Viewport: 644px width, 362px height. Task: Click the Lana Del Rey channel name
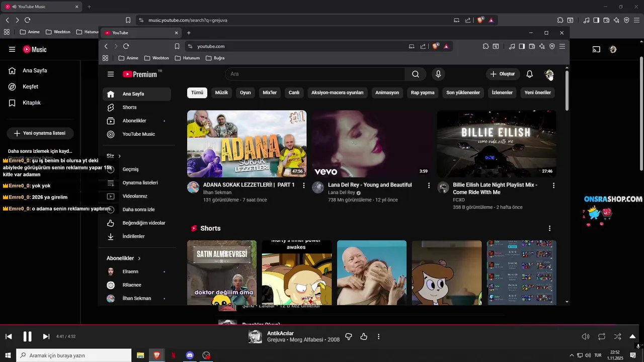(x=342, y=193)
